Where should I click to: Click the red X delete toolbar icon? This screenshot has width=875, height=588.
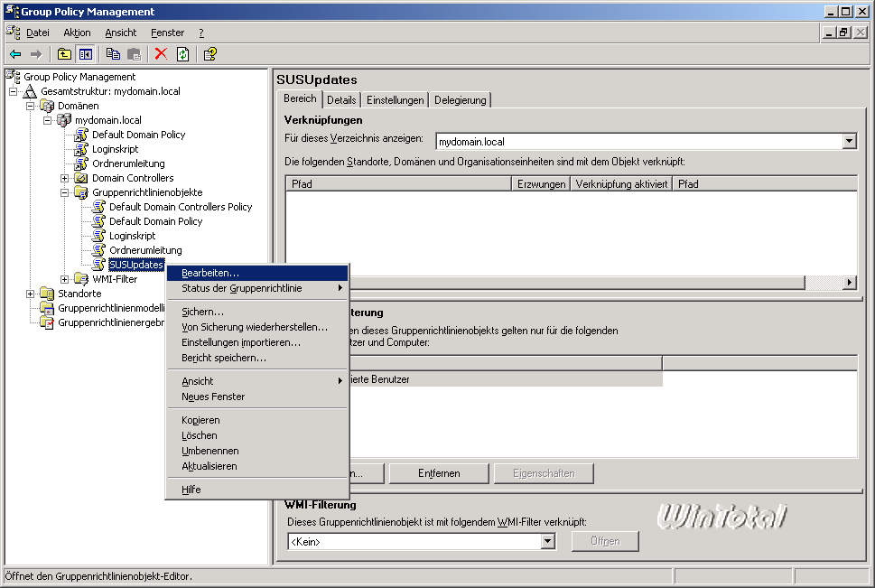(x=162, y=54)
